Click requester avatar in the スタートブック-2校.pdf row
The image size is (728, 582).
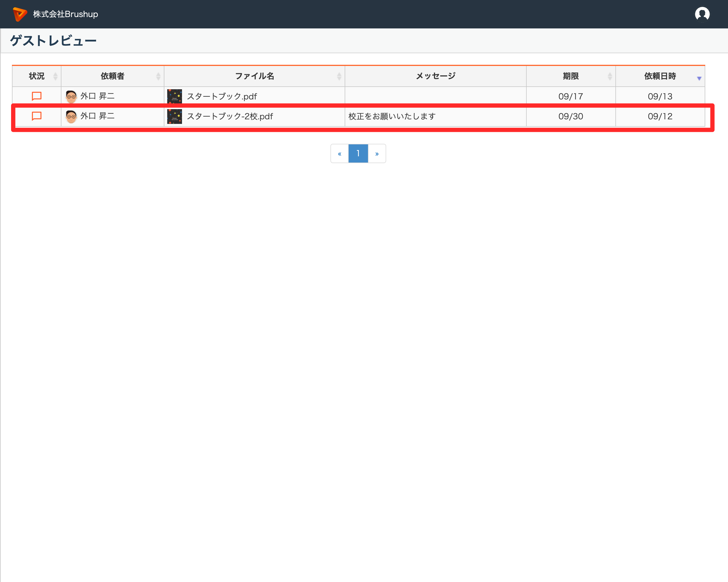(x=71, y=117)
